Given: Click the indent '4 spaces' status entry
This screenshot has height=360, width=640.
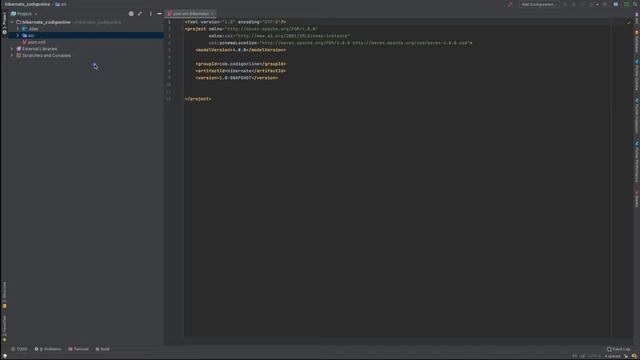Looking at the screenshot, I should 612,356.
